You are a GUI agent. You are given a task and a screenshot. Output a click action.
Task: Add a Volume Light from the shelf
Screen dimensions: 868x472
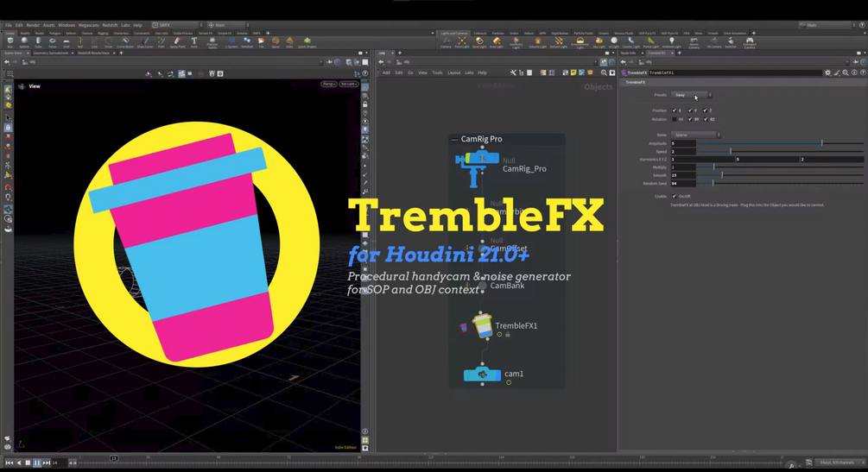tap(537, 42)
